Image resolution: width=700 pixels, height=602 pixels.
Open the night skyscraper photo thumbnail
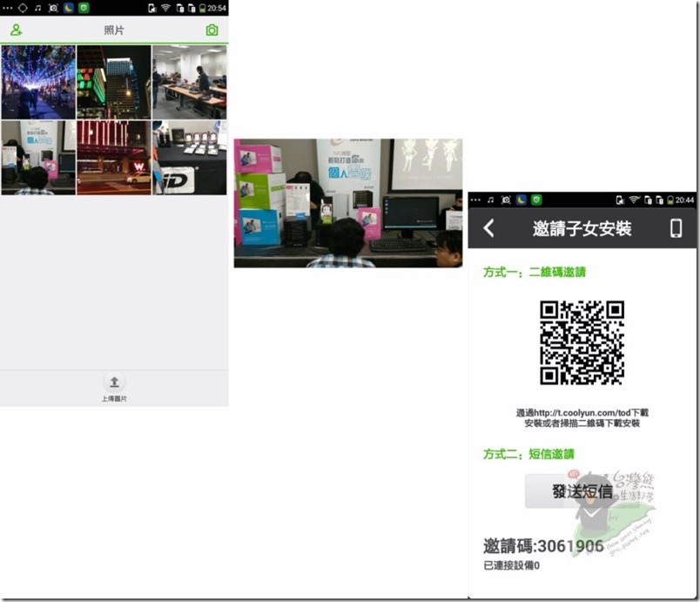click(x=114, y=82)
